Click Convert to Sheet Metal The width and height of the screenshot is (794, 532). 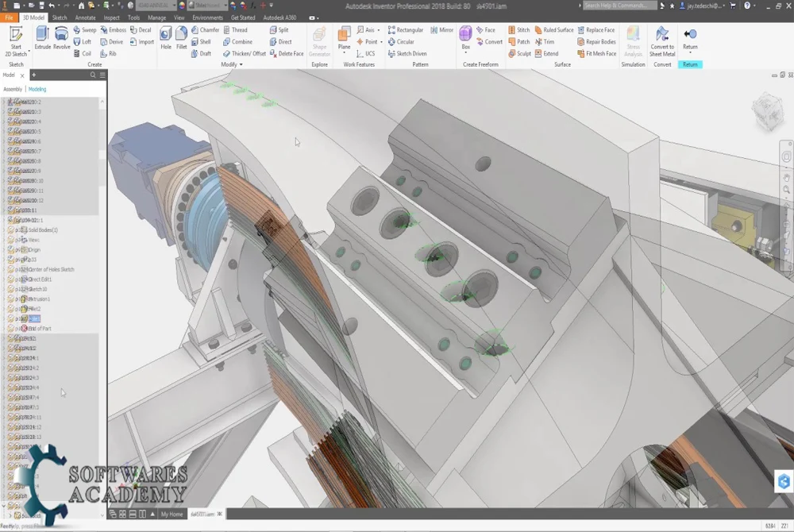(662, 41)
